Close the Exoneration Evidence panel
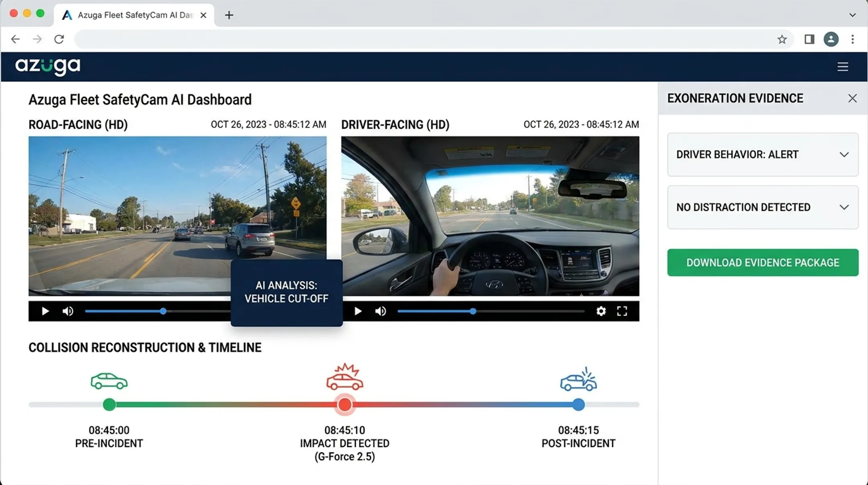Viewport: 868px width, 485px height. 852,99
